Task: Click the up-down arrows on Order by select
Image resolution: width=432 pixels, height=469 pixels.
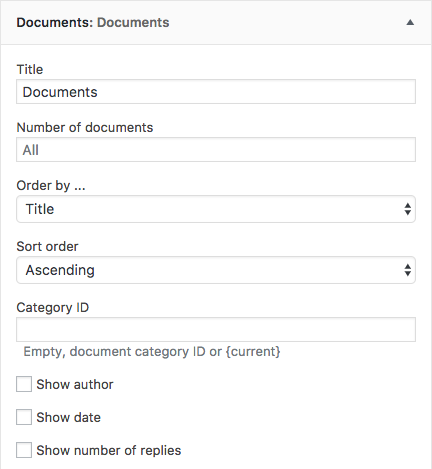Action: 407,209
